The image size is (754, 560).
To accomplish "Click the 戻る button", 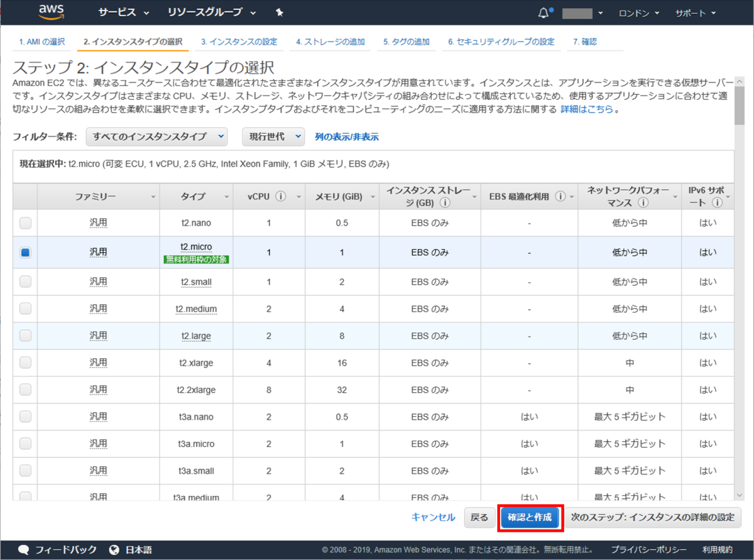I will pos(479,517).
